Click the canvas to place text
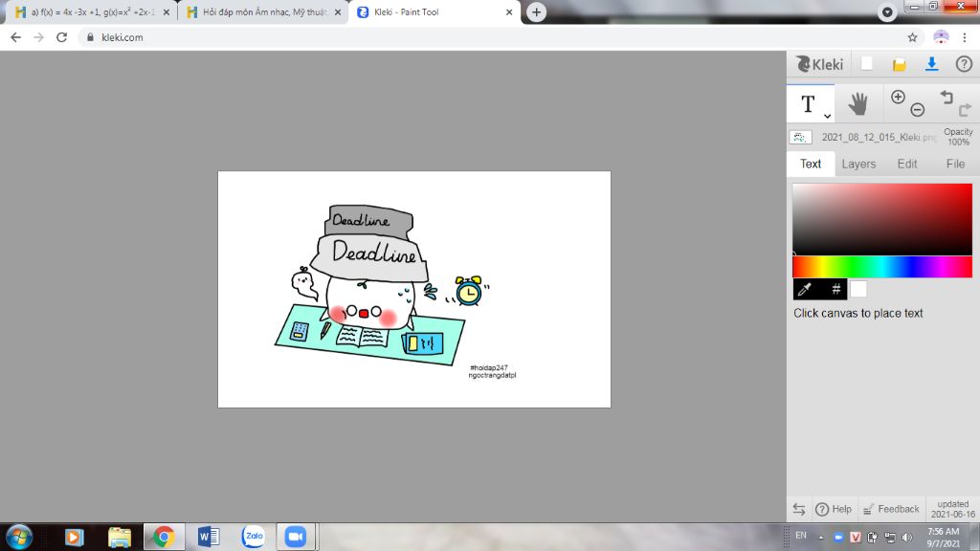 (x=413, y=289)
